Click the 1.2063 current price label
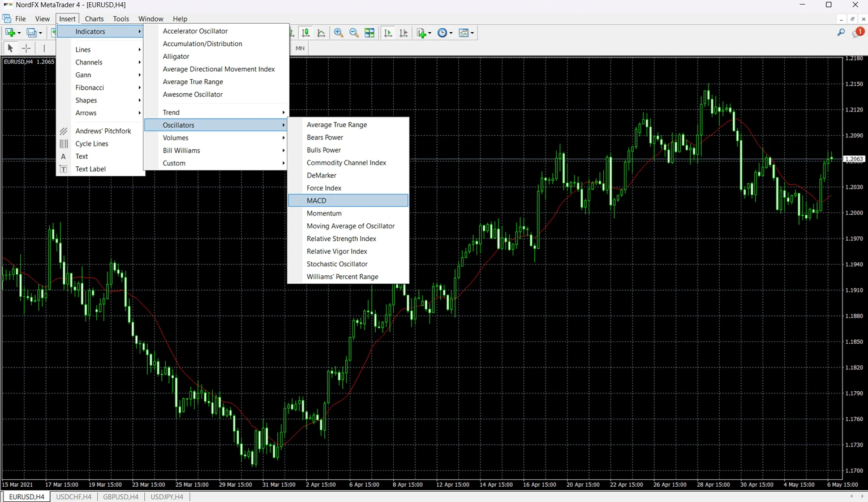The image size is (868, 502). point(854,159)
